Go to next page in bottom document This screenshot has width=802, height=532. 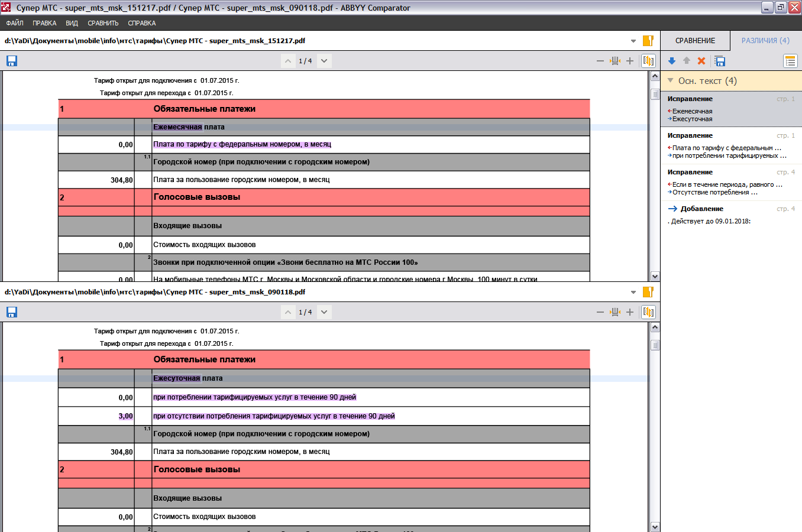(324, 312)
